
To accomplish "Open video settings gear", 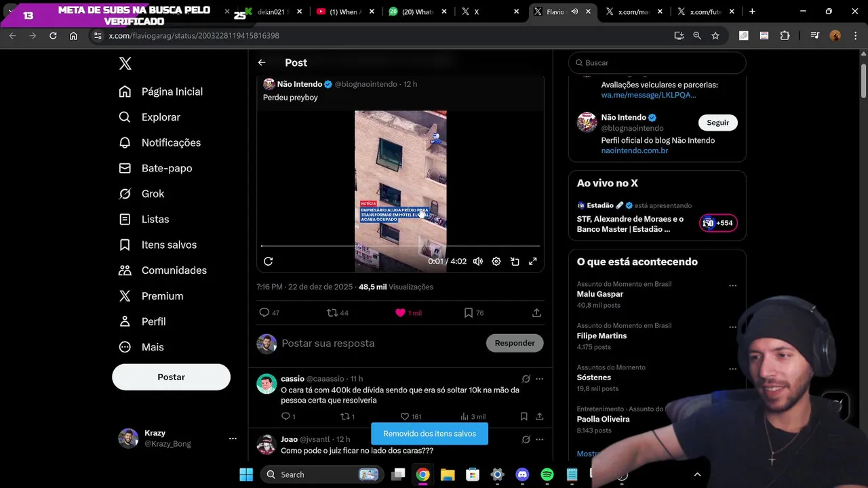I will (x=496, y=261).
